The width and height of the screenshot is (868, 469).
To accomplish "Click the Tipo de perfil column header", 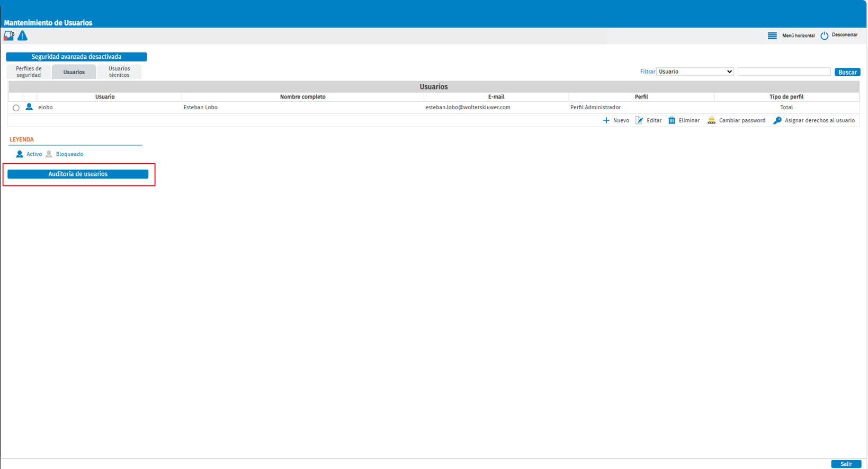I will point(786,97).
